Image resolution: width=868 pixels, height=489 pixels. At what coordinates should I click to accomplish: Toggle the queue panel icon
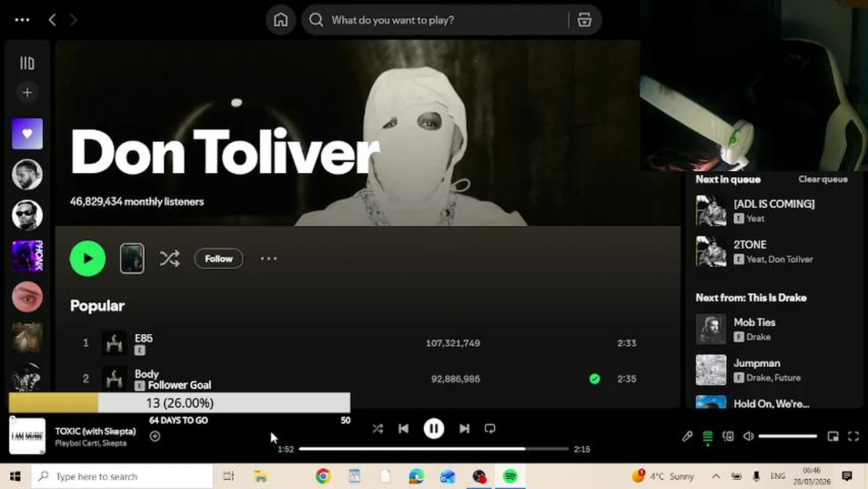(x=708, y=437)
